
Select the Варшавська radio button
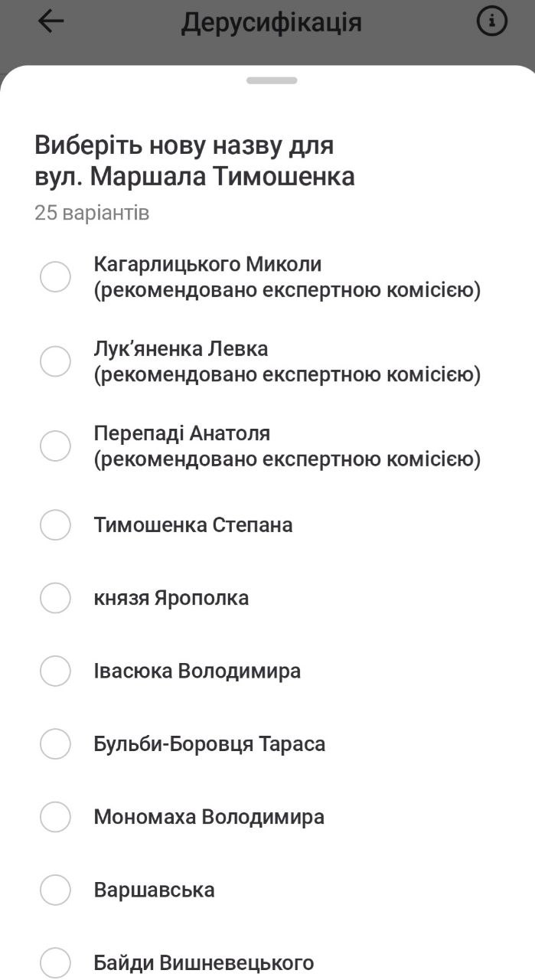click(x=55, y=890)
